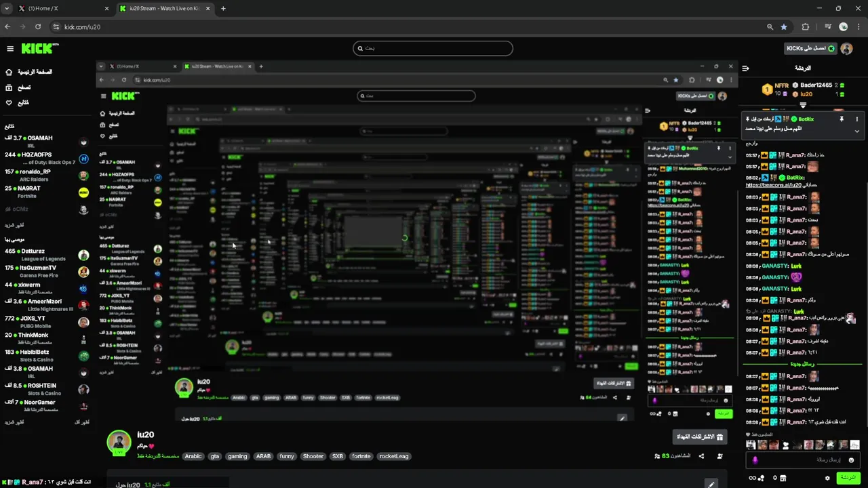Click the iu20 streamer avatar
This screenshot has width=868, height=488.
coord(119,442)
